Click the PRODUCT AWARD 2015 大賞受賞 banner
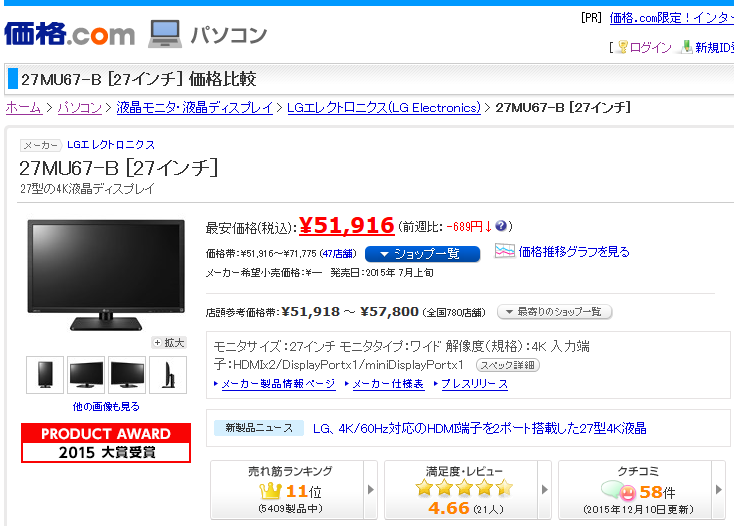Viewport: 734px width, 526px height. coord(106,443)
